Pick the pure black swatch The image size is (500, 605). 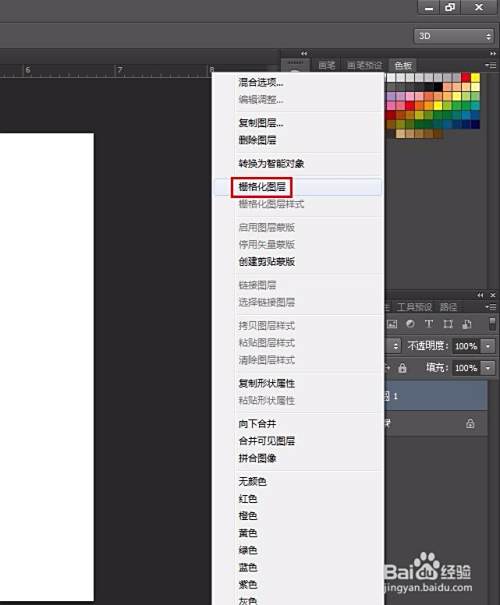(x=438, y=87)
